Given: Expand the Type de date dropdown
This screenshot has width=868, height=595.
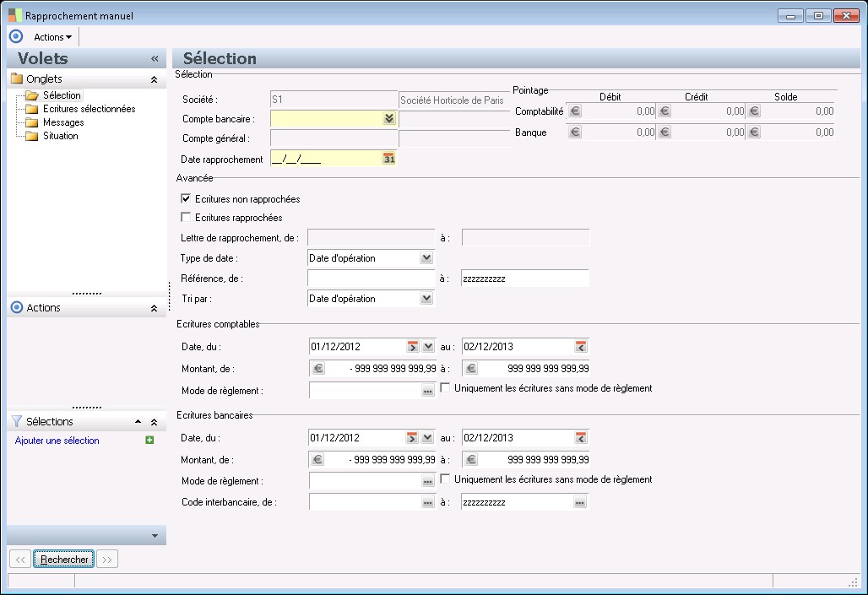Looking at the screenshot, I should pyautogui.click(x=426, y=257).
